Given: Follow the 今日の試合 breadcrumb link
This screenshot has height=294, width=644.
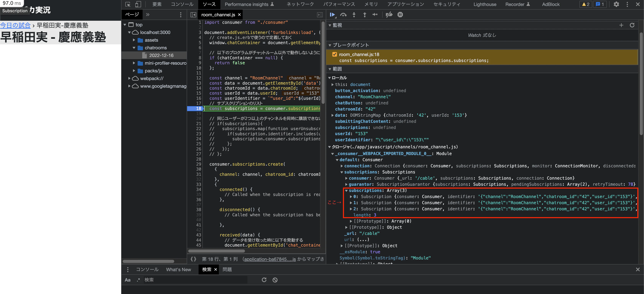Looking at the screenshot, I should [x=15, y=25].
